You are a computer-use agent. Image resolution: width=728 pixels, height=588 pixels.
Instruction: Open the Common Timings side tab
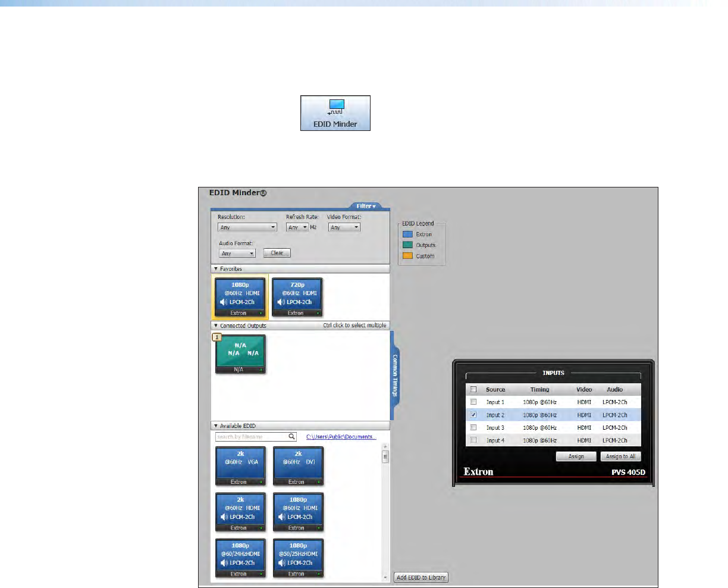pyautogui.click(x=394, y=376)
